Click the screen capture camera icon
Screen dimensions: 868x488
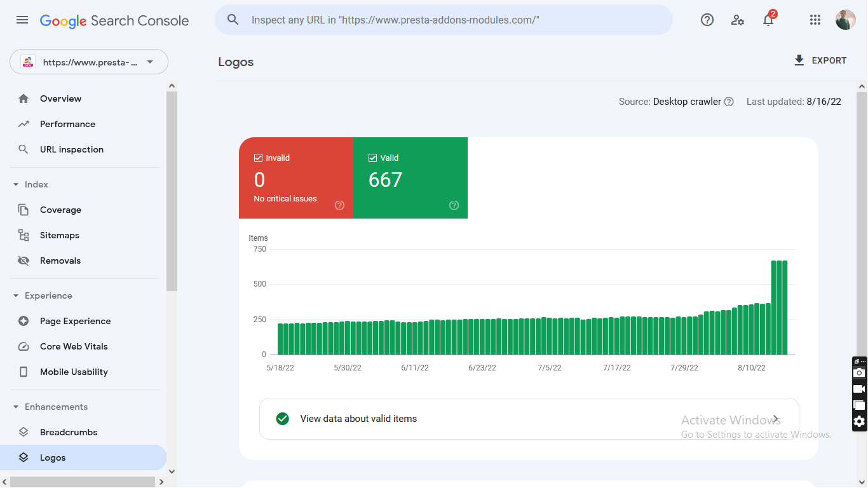(x=859, y=373)
